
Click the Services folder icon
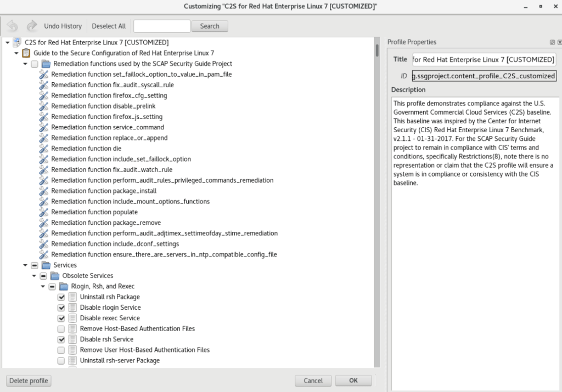tap(46, 265)
